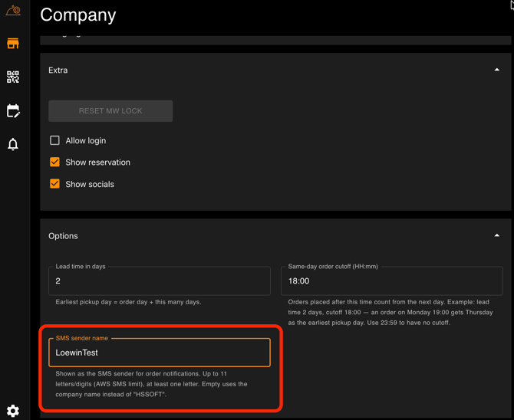Focus the Lead time in days field

coord(160,281)
